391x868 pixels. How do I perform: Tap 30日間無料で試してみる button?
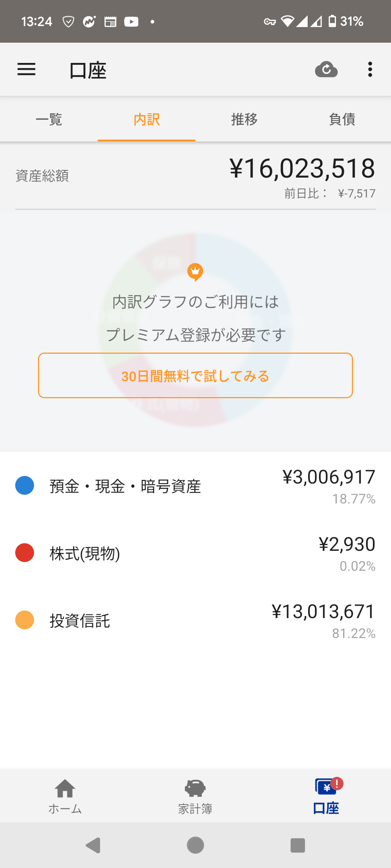click(x=195, y=375)
